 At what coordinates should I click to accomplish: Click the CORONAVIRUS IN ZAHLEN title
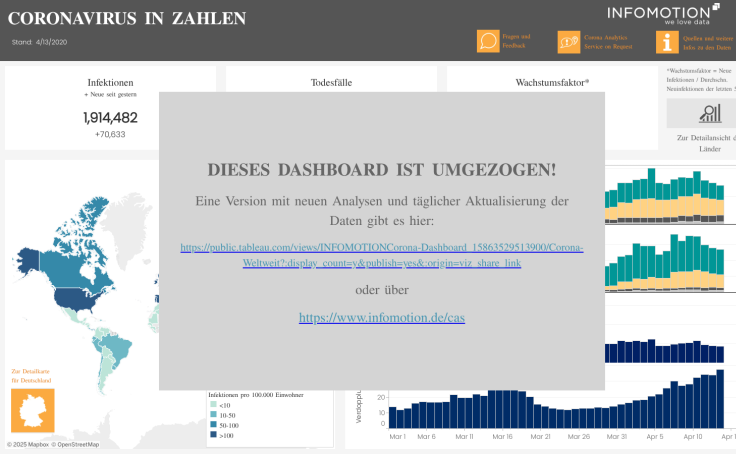pyautogui.click(x=127, y=18)
